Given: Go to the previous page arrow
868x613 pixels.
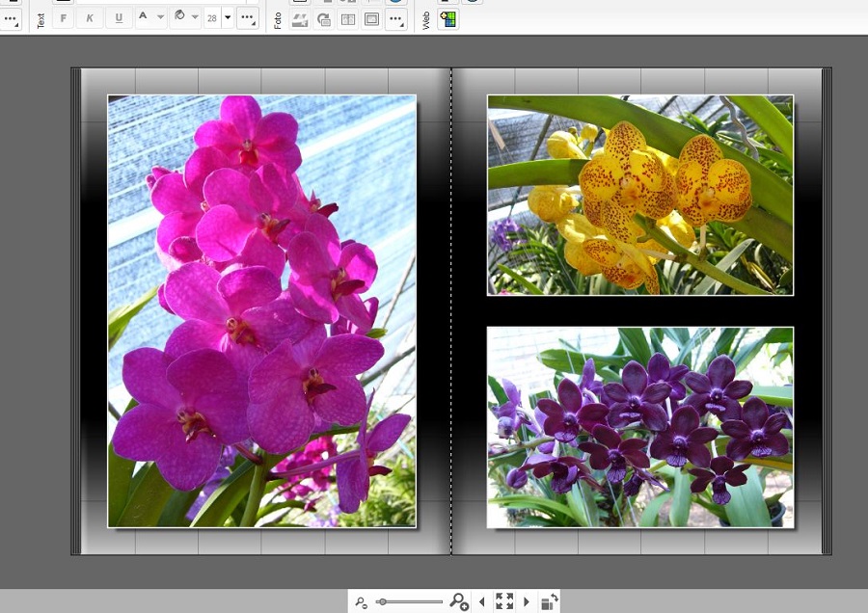Looking at the screenshot, I should pyautogui.click(x=482, y=601).
